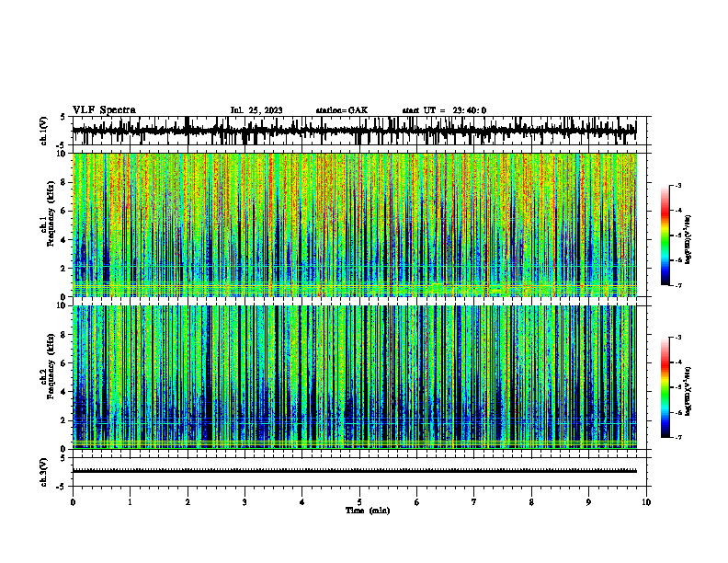Click the 10 minute tick on time axis
The image size is (728, 563).
[646, 502]
